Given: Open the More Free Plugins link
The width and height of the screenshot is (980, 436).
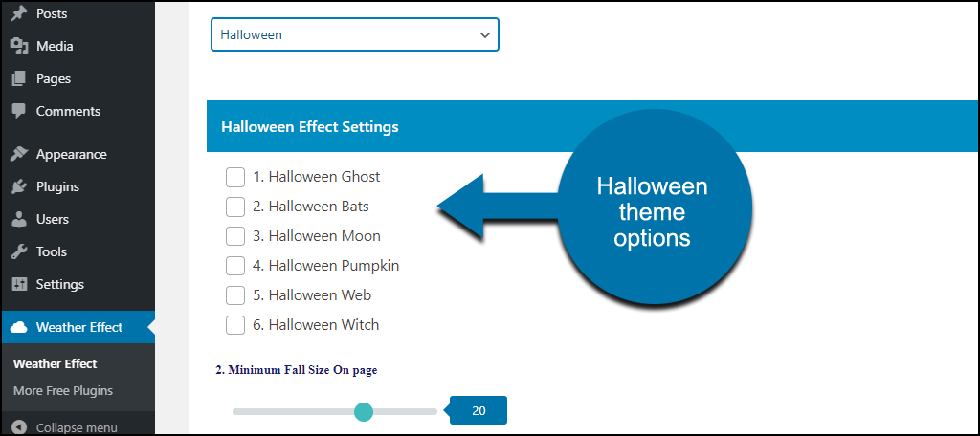Looking at the screenshot, I should tap(63, 391).
